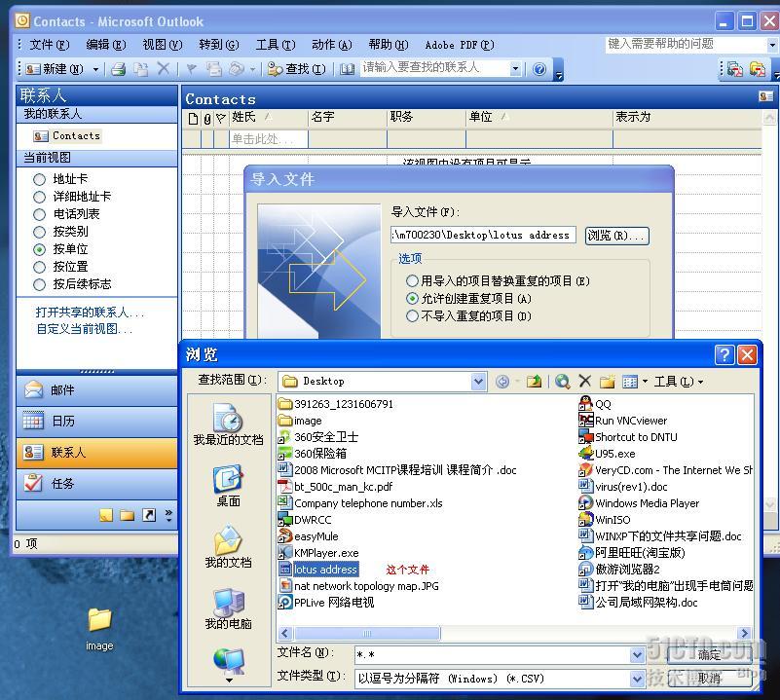The image size is (780, 700).
Task: Expand the file name dropdown arrow
Action: tap(637, 655)
